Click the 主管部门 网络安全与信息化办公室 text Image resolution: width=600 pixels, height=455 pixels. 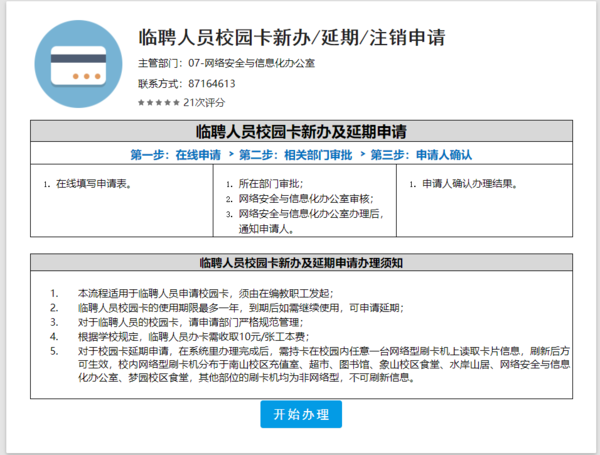click(225, 63)
